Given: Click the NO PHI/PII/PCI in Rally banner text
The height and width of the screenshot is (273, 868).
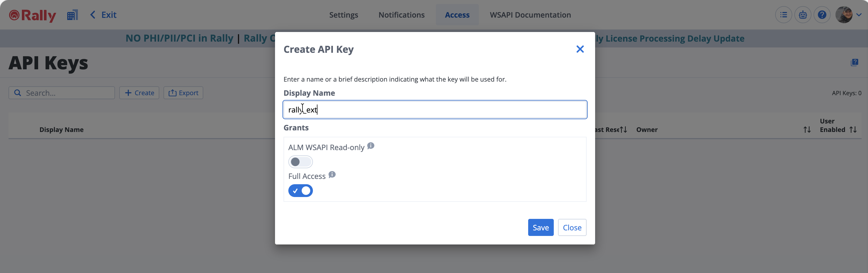Looking at the screenshot, I should tap(179, 38).
